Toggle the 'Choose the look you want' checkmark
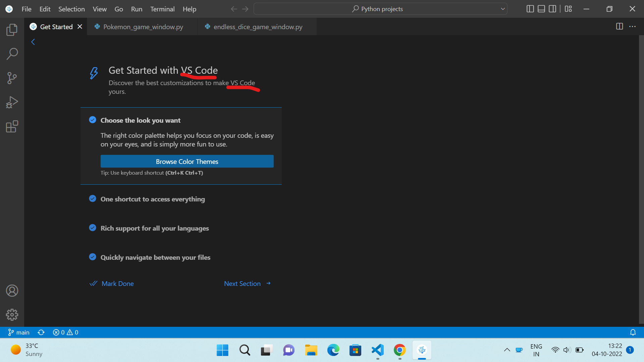644x362 pixels. pyautogui.click(x=93, y=120)
